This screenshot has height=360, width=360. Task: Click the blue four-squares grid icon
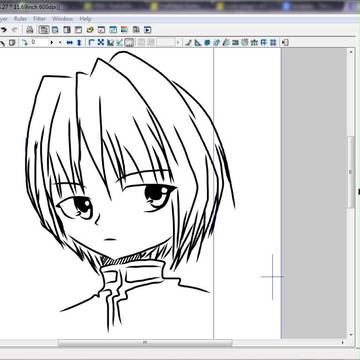tap(273, 43)
